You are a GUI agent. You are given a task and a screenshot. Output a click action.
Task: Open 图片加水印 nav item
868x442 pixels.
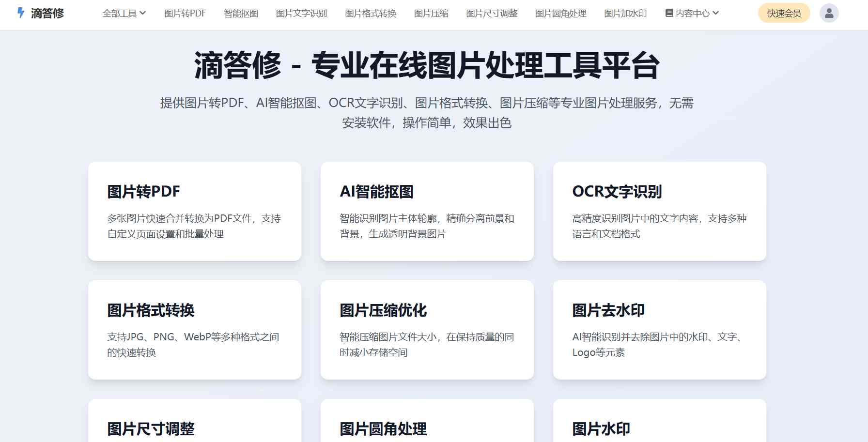pos(625,14)
